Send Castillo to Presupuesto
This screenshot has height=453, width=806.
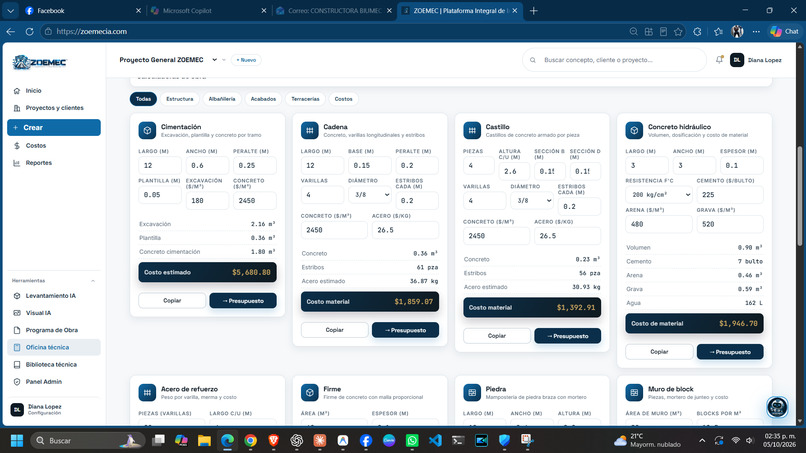(568, 336)
